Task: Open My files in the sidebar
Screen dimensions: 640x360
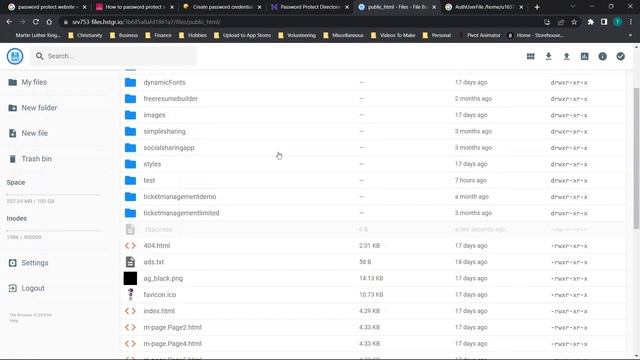Action: click(28, 82)
